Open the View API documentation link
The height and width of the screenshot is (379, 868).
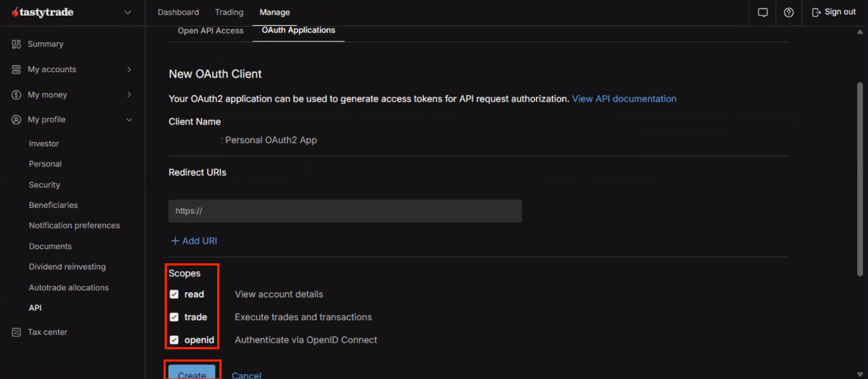624,98
